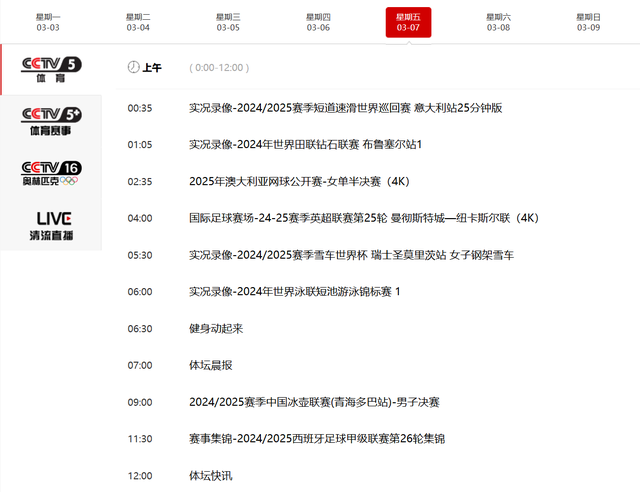Select the highlighted 星期五 03-07 tab
This screenshot has width=640, height=492.
tap(408, 22)
